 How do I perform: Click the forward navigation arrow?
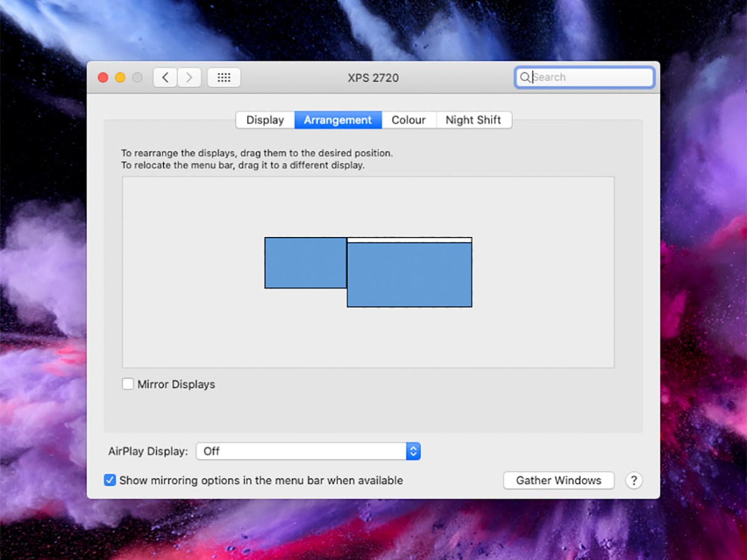(189, 77)
